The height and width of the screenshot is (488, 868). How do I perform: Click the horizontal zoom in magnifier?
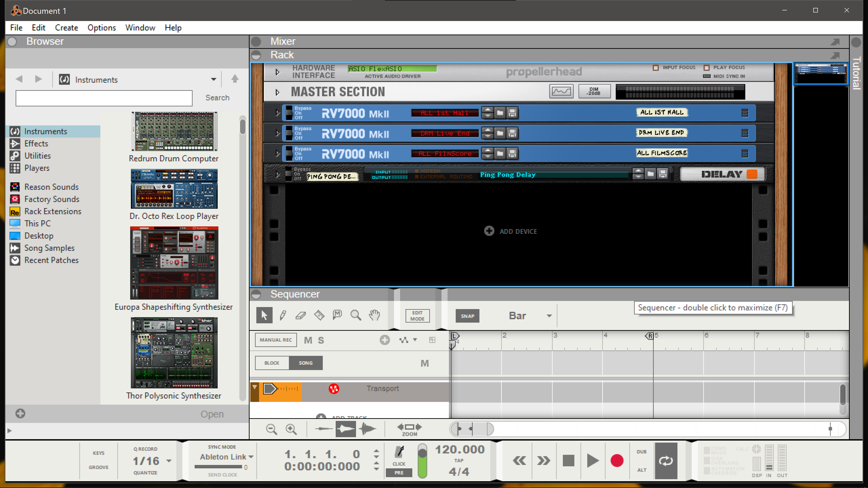click(291, 429)
